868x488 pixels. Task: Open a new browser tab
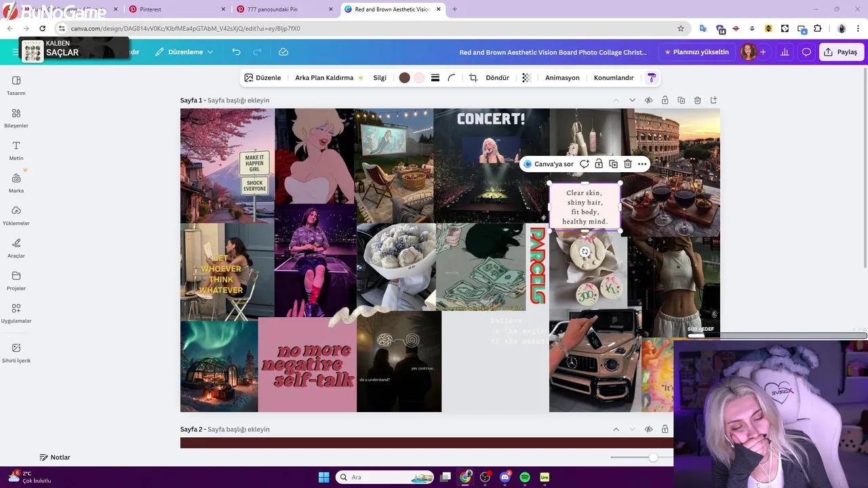(x=454, y=9)
